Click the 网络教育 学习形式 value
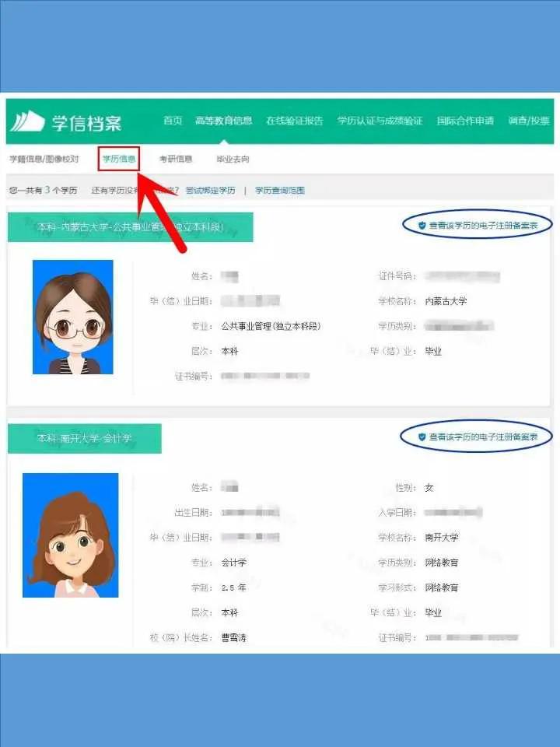 tap(442, 588)
